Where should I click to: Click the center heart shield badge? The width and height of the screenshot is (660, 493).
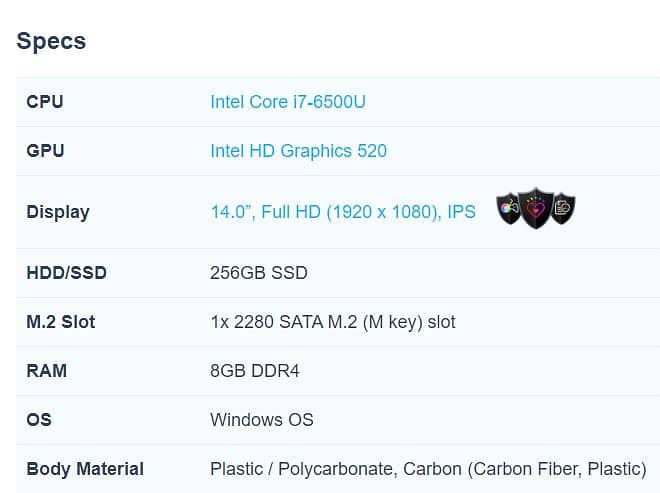536,209
